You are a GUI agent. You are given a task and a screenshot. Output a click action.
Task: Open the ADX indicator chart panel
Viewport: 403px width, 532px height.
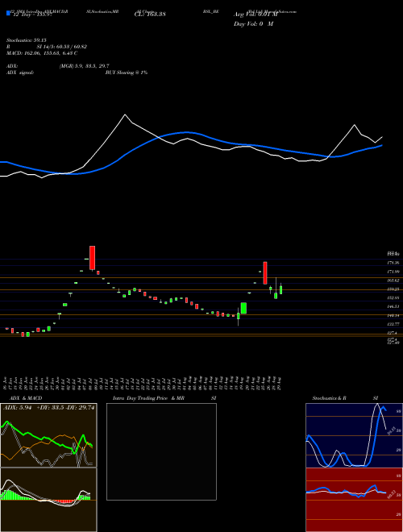click(48, 435)
